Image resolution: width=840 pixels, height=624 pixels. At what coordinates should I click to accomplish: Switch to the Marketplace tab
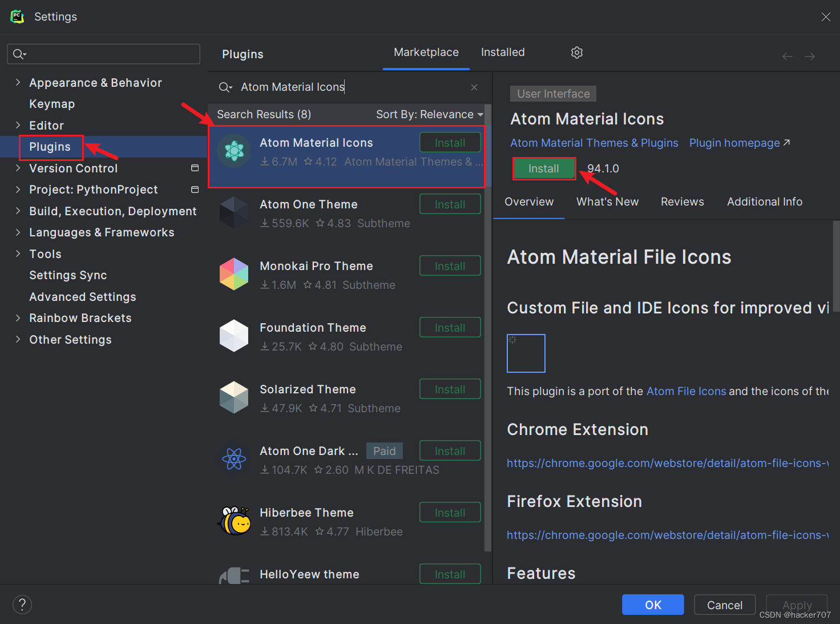click(426, 53)
